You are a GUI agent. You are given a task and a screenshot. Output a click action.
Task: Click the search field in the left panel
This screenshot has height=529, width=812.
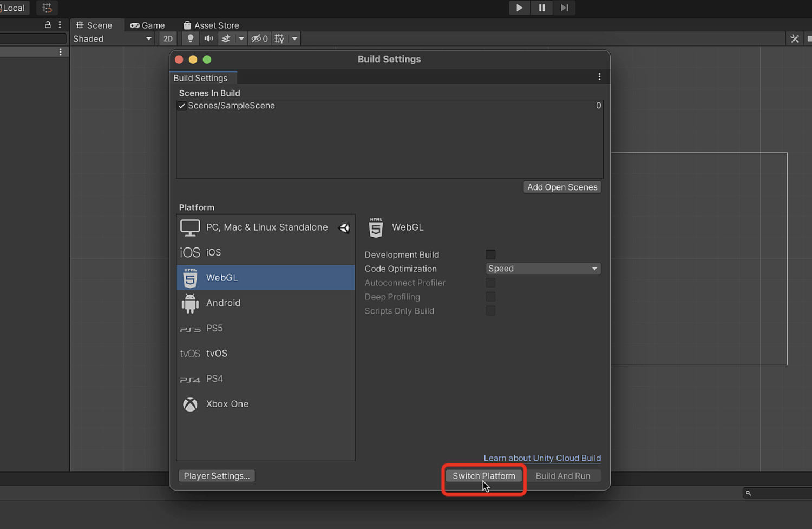(32, 38)
